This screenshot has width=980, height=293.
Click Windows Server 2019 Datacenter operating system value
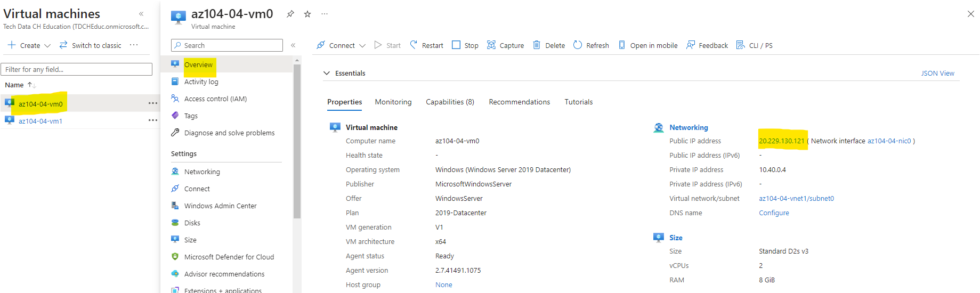click(503, 169)
